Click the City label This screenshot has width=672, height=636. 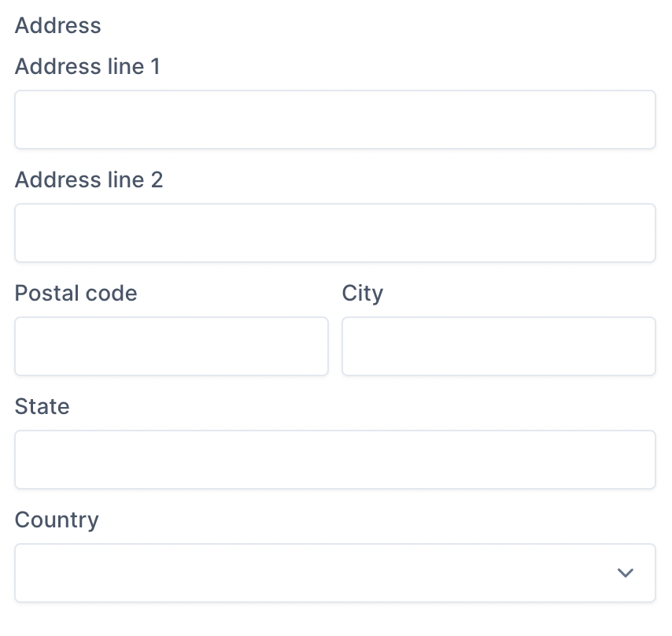coord(363,294)
